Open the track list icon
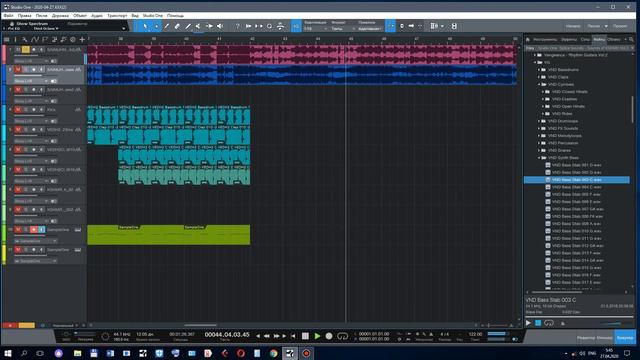This screenshot has width=640, height=360. coord(7,40)
